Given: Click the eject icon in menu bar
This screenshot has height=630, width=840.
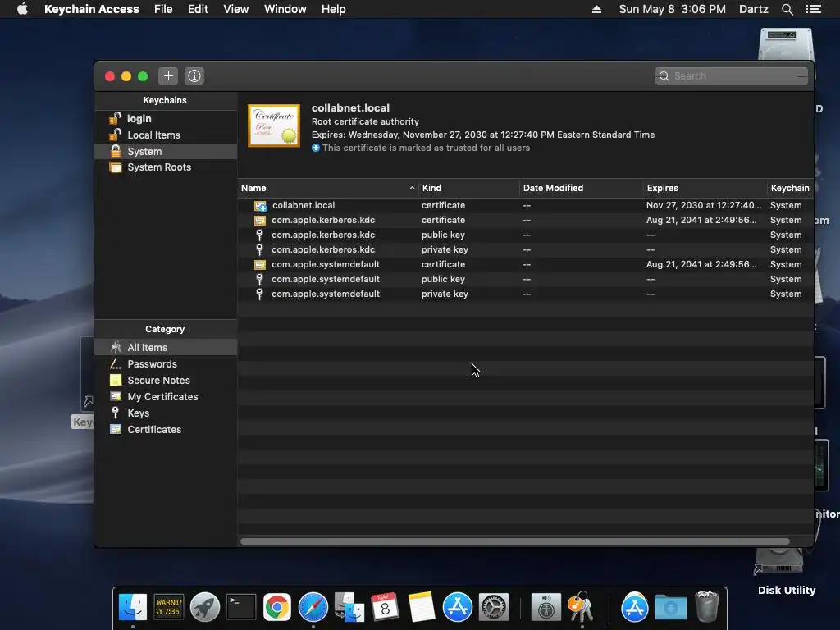Looking at the screenshot, I should point(596,9).
